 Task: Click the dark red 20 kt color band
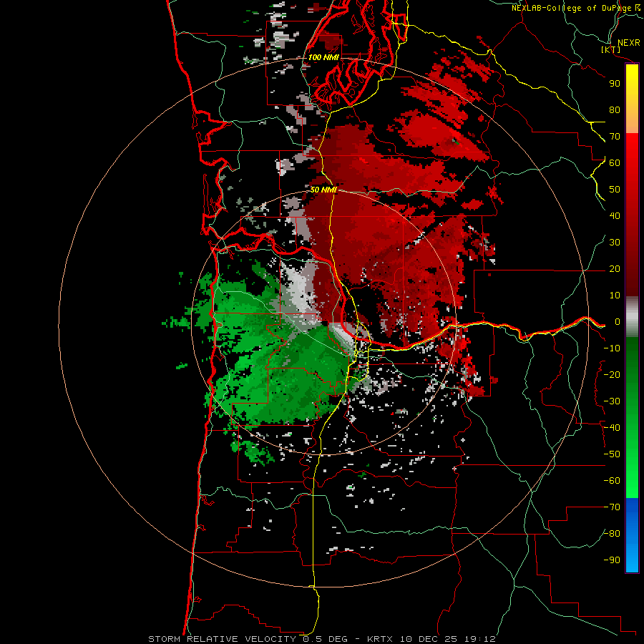(x=632, y=269)
